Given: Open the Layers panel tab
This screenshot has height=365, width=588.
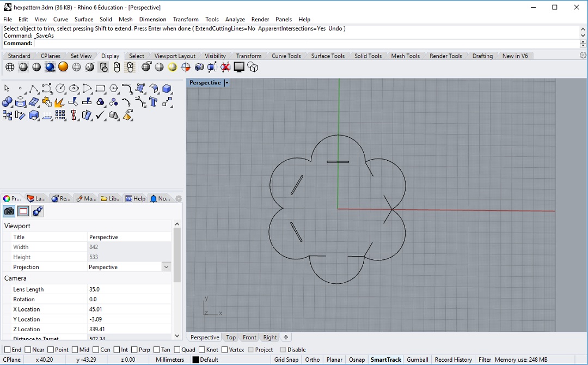Looking at the screenshot, I should pyautogui.click(x=36, y=198).
